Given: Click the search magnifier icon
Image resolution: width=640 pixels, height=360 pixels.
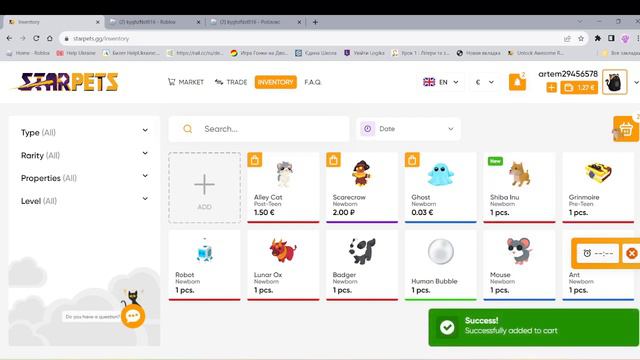Looking at the screenshot, I should pyautogui.click(x=187, y=129).
